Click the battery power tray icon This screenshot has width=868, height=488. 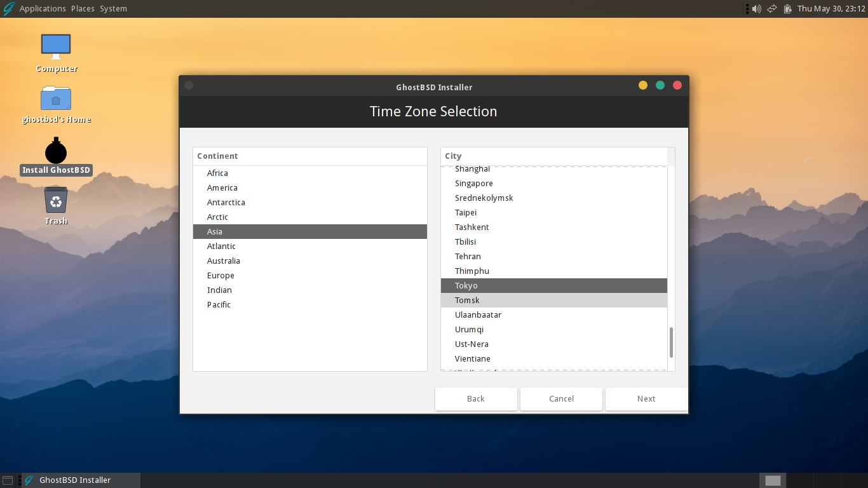788,9
